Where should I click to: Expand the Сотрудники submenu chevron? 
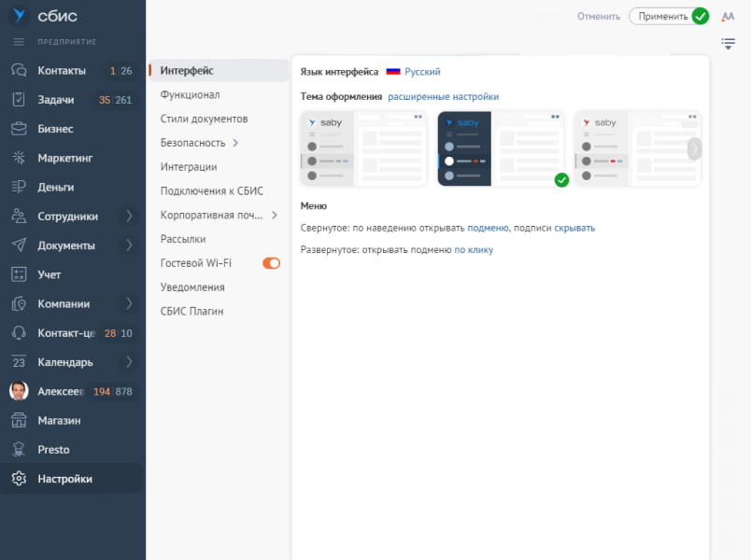[129, 216]
